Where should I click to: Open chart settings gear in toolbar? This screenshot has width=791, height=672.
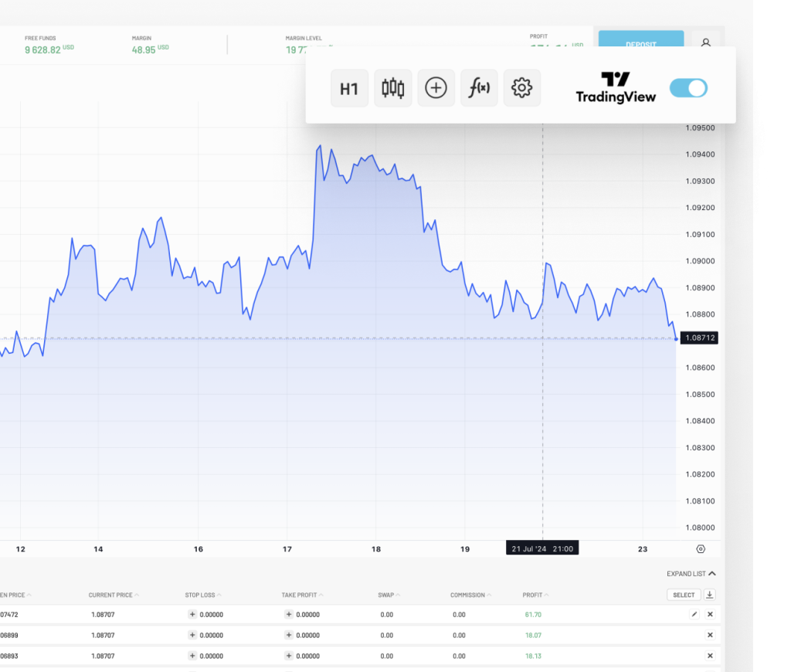pyautogui.click(x=521, y=88)
